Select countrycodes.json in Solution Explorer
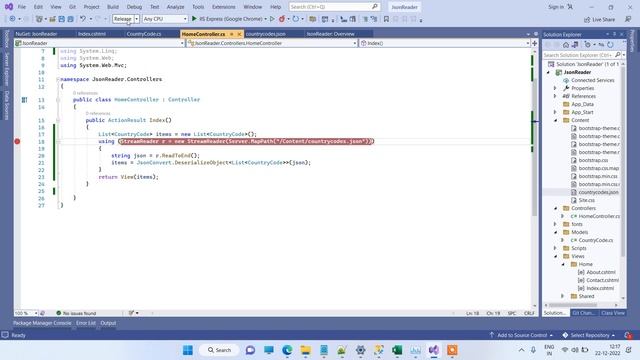 (598, 192)
